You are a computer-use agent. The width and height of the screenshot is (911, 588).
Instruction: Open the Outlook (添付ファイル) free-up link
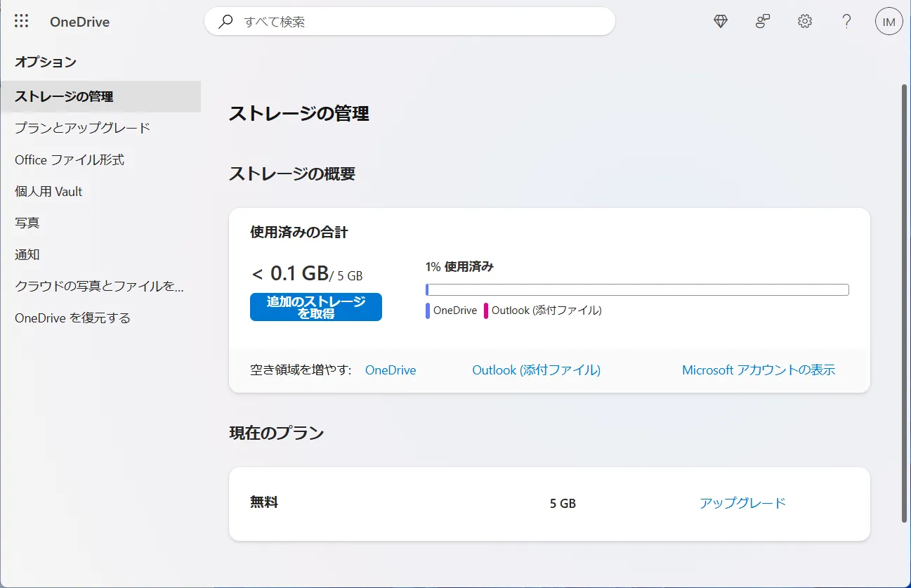(x=537, y=370)
